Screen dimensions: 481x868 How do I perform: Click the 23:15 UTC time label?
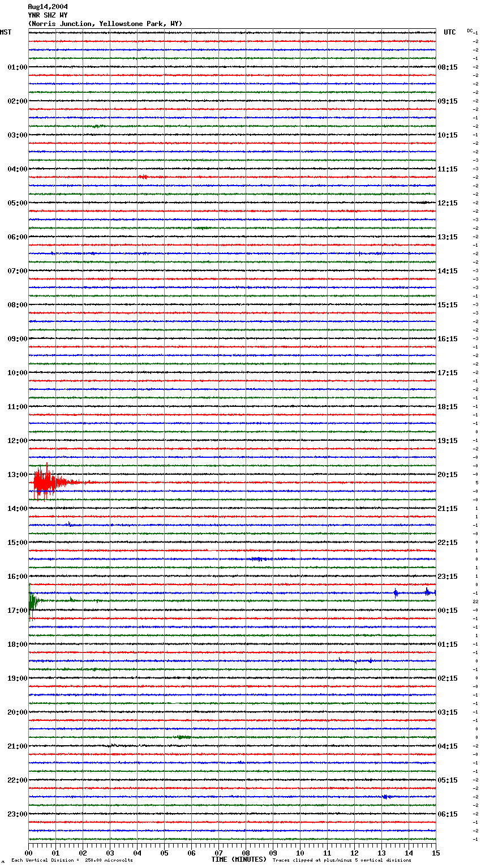448,577
